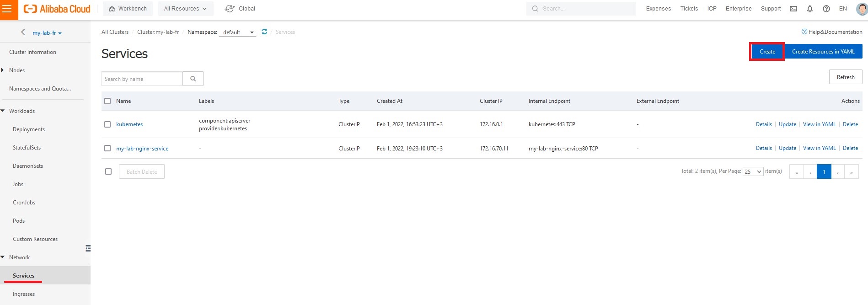
Task: Open Namespaces and Quota
Action: [x=40, y=89]
